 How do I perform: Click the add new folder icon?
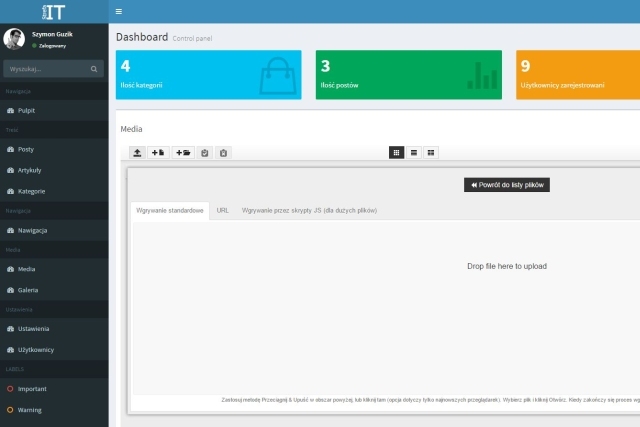(x=183, y=153)
